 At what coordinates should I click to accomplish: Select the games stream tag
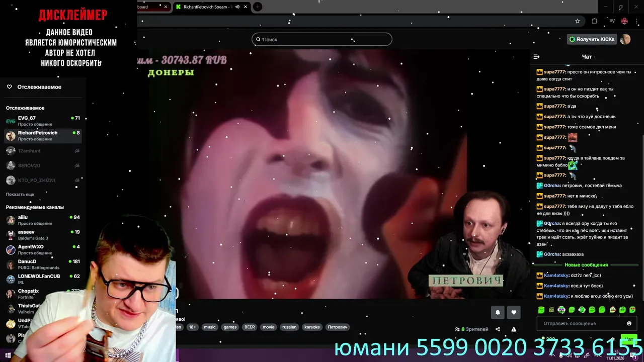(x=230, y=327)
